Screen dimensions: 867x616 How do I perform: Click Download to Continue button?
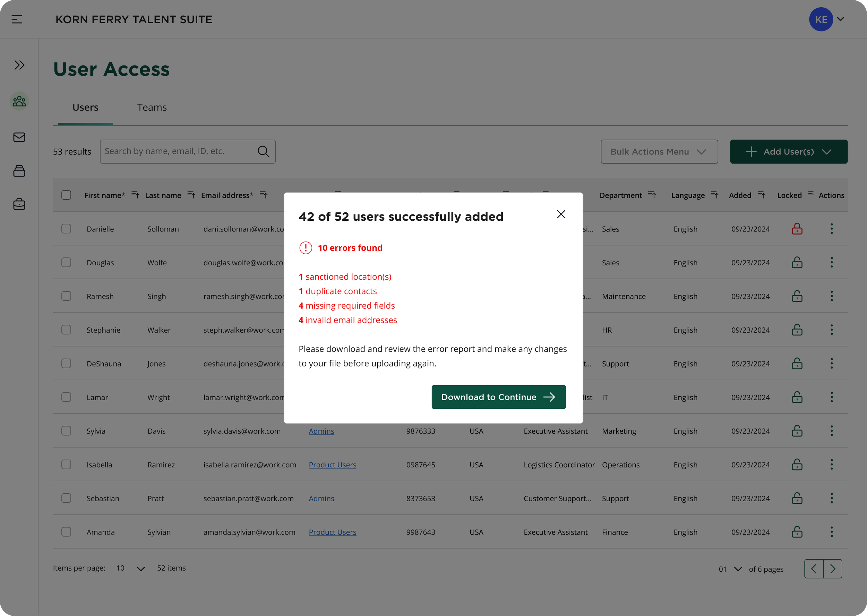tap(498, 397)
